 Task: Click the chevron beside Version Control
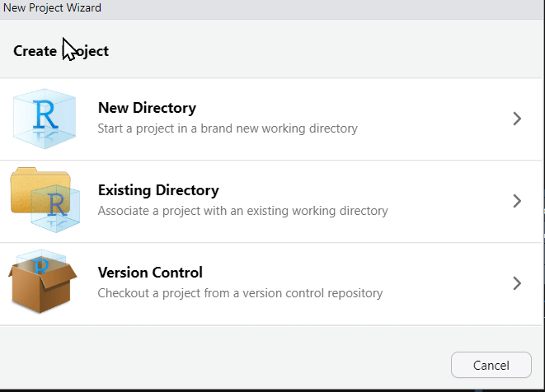(x=517, y=283)
